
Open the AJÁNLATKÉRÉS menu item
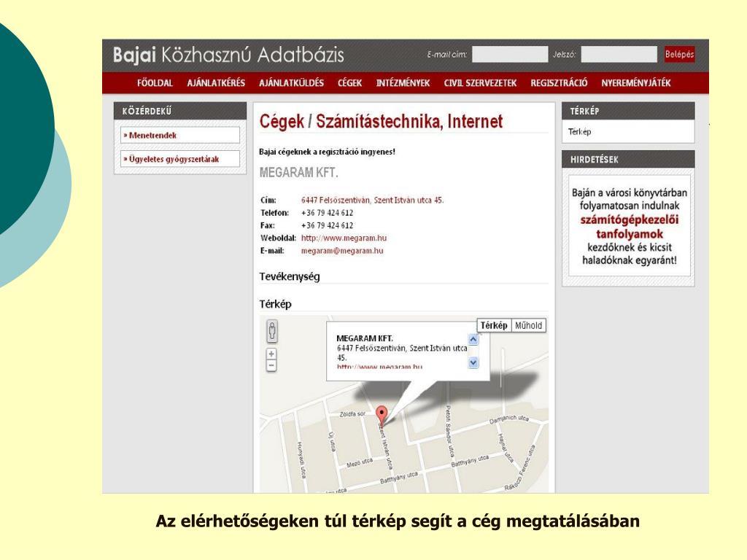tap(216, 83)
